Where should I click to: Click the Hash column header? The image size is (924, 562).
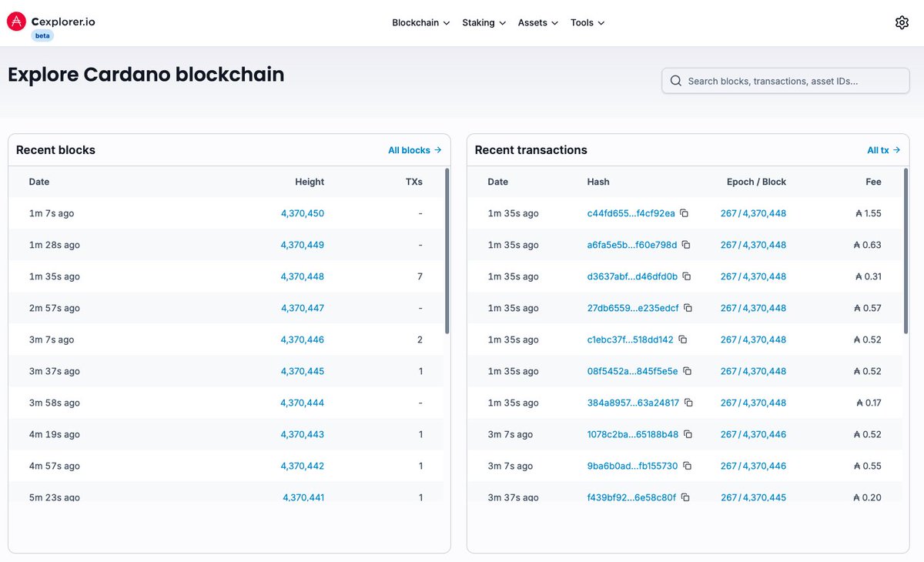click(x=598, y=182)
